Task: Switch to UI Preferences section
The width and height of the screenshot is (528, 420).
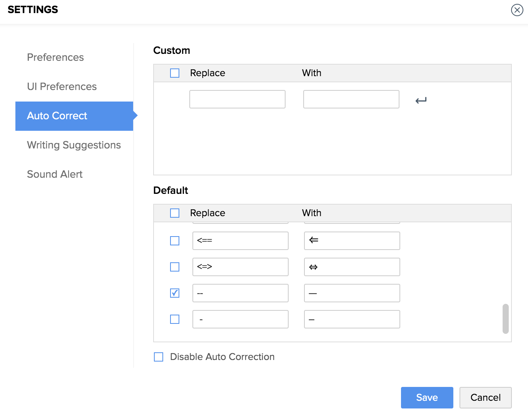Action: click(x=62, y=87)
